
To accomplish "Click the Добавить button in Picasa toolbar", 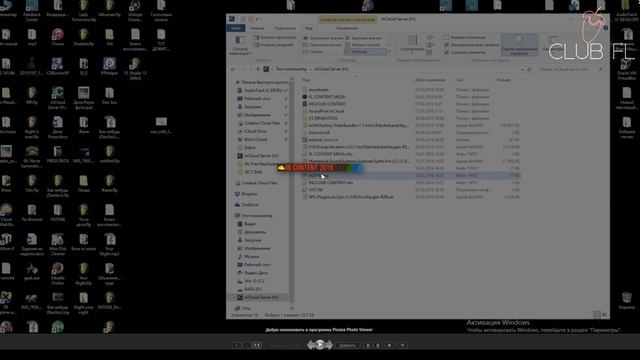I will tap(347, 345).
